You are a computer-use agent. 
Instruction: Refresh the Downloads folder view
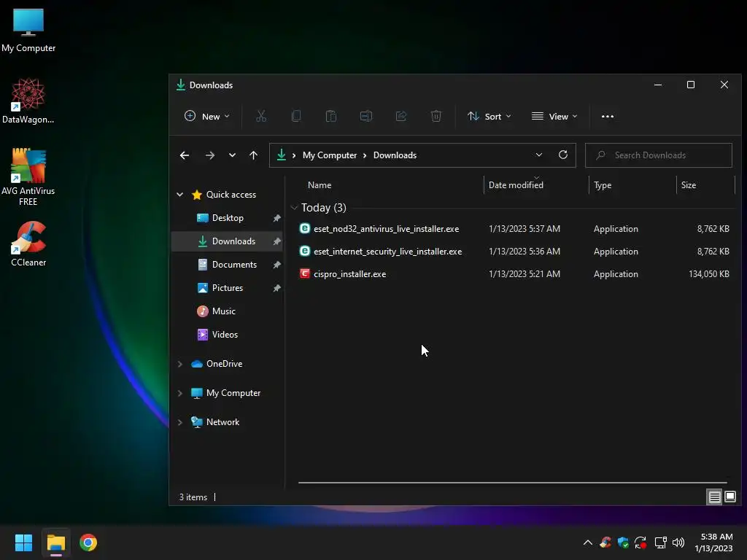point(562,155)
